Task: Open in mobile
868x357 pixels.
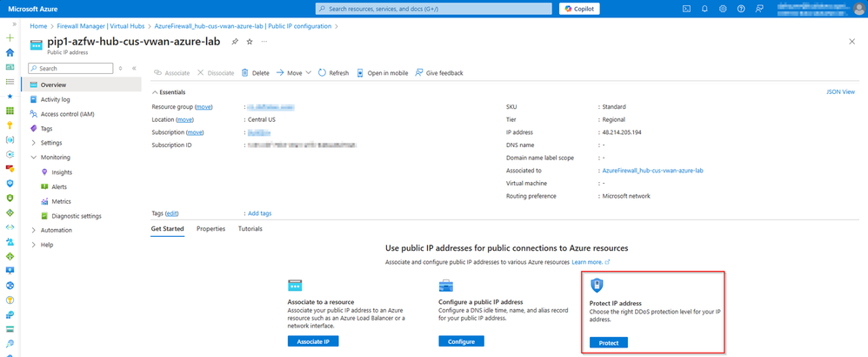Action: tap(382, 72)
